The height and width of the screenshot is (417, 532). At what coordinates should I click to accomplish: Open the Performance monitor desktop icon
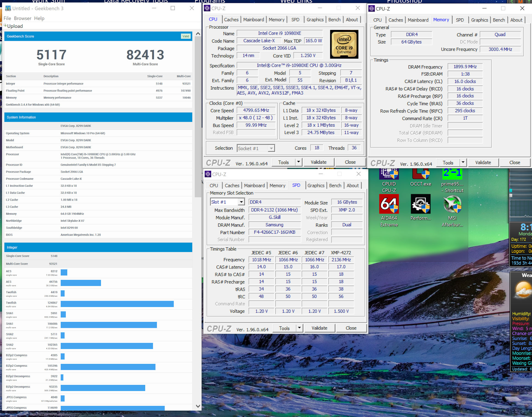tap(420, 208)
